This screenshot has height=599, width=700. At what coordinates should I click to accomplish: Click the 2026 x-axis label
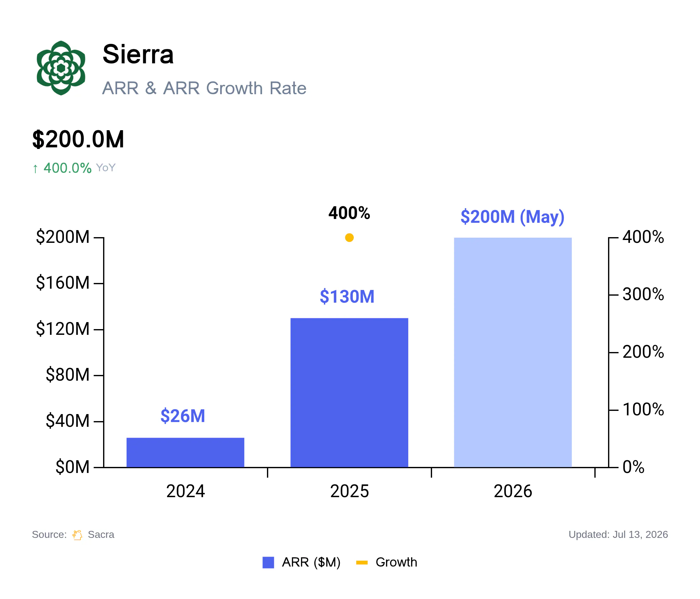(x=513, y=491)
